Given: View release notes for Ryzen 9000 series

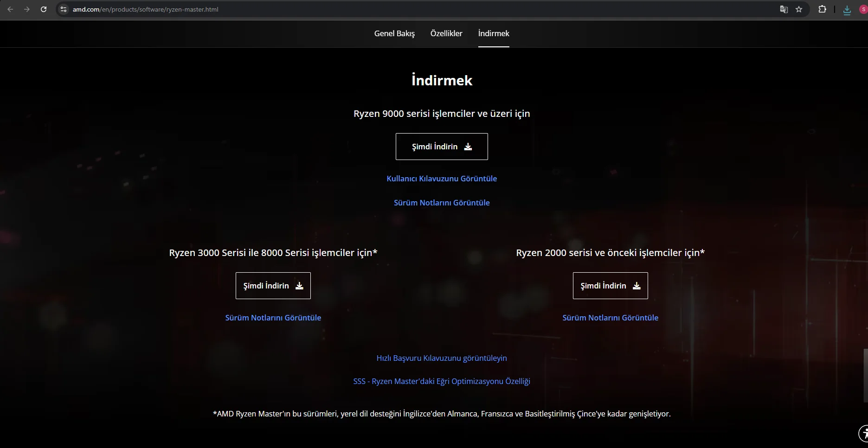Looking at the screenshot, I should coord(442,203).
